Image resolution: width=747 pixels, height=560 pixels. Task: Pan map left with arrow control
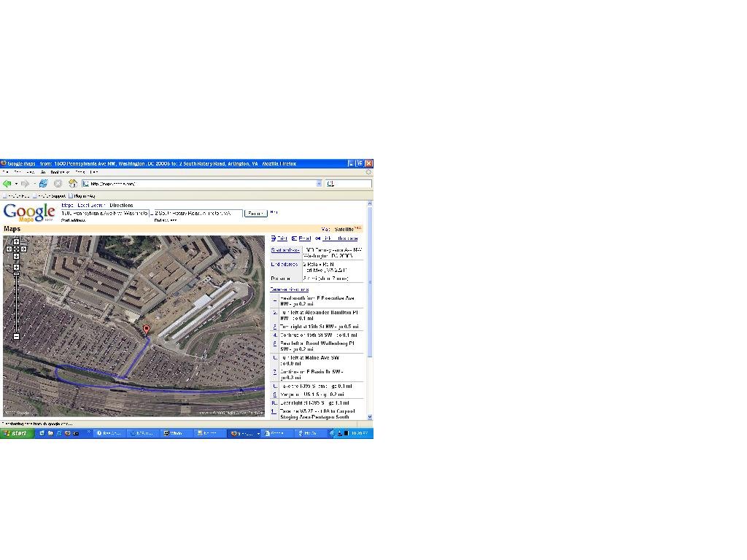point(9,249)
